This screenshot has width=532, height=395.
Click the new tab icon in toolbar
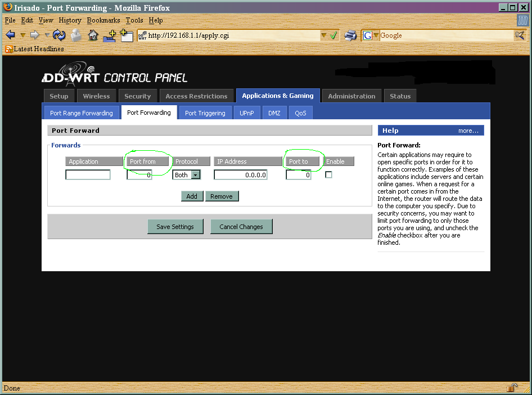click(127, 35)
